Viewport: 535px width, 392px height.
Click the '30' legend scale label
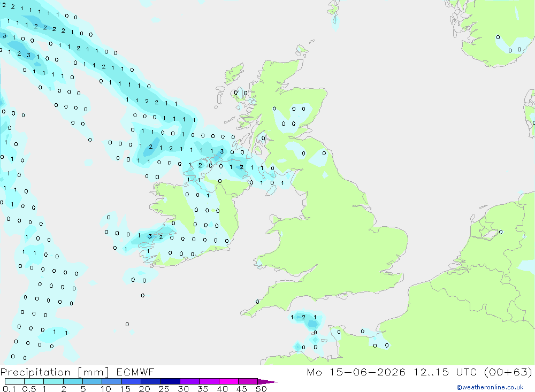183,389
